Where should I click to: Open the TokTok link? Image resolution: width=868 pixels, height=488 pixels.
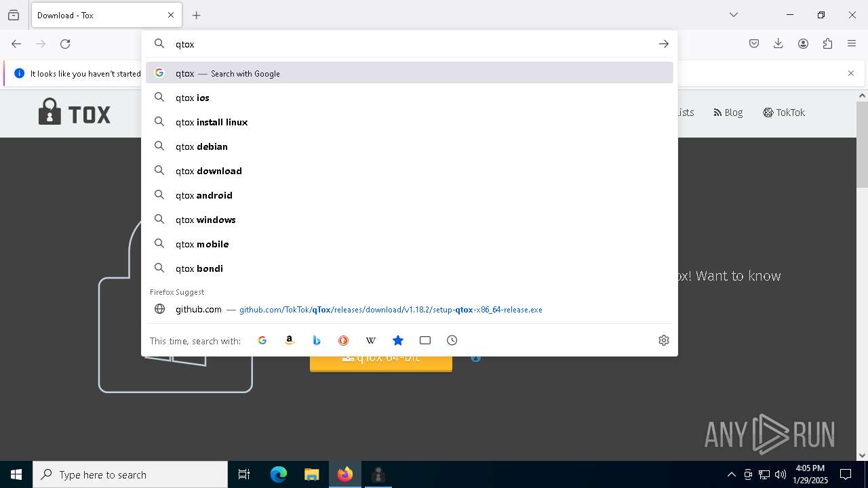[784, 113]
